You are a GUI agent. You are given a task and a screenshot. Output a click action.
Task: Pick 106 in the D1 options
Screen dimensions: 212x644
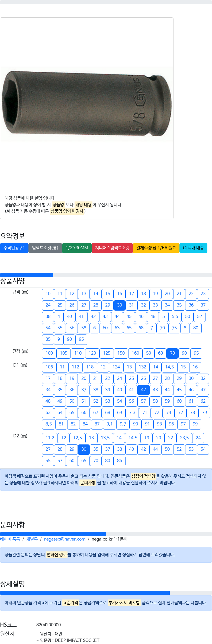49,367
